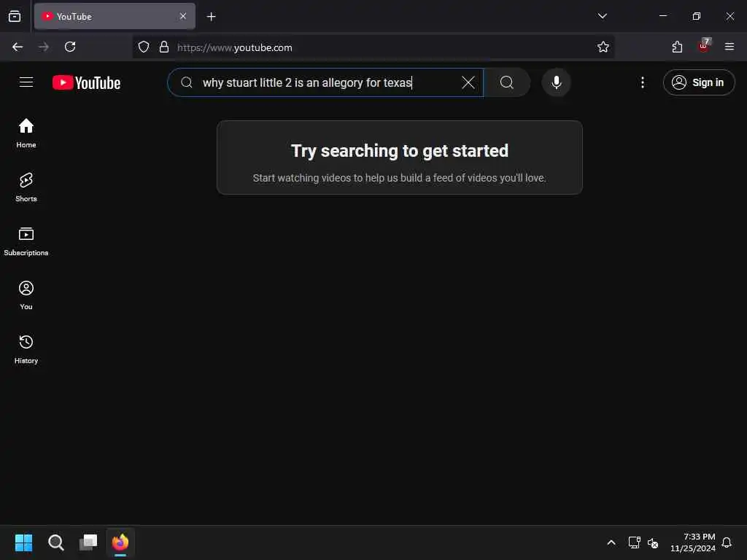Open a new tab with plus button
The image size is (747, 560).
point(211,17)
